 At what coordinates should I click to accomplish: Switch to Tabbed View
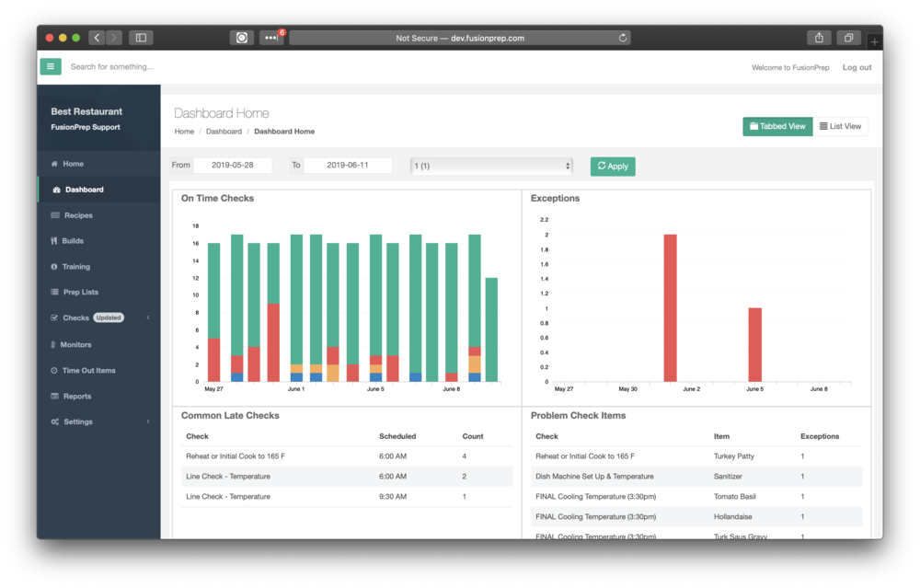777,126
